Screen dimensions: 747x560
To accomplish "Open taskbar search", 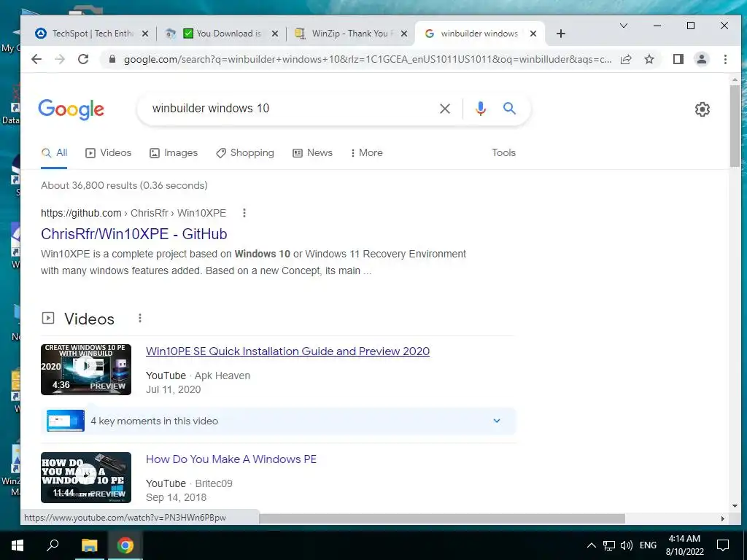I will click(53, 545).
